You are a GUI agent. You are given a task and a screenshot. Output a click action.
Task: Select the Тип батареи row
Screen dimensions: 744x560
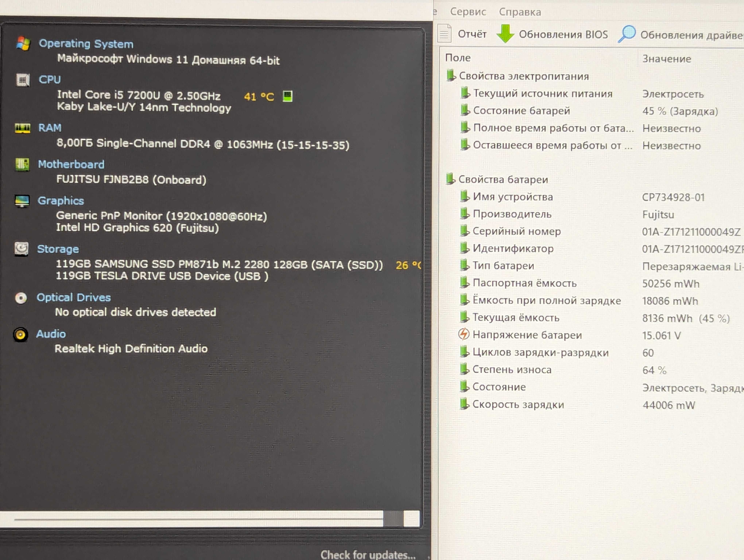(x=602, y=266)
